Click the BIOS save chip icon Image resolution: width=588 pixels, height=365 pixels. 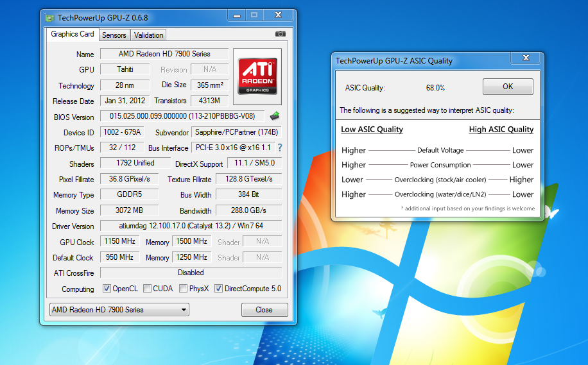click(x=275, y=116)
